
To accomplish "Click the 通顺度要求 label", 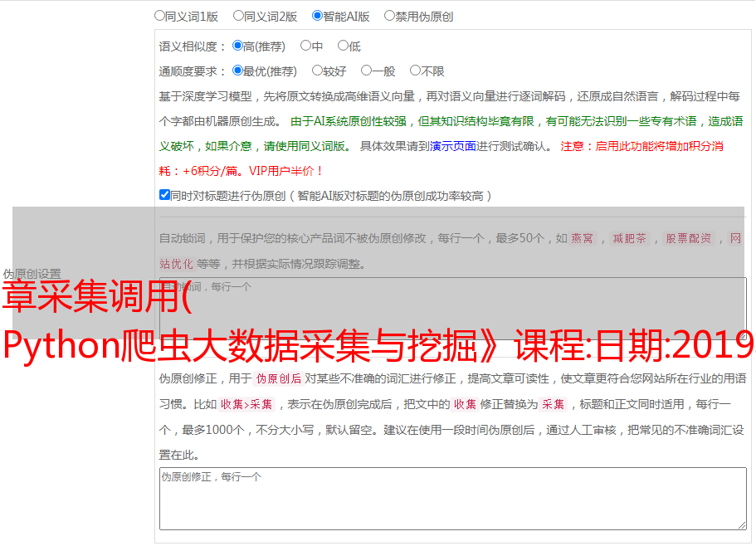I will tap(193, 71).
